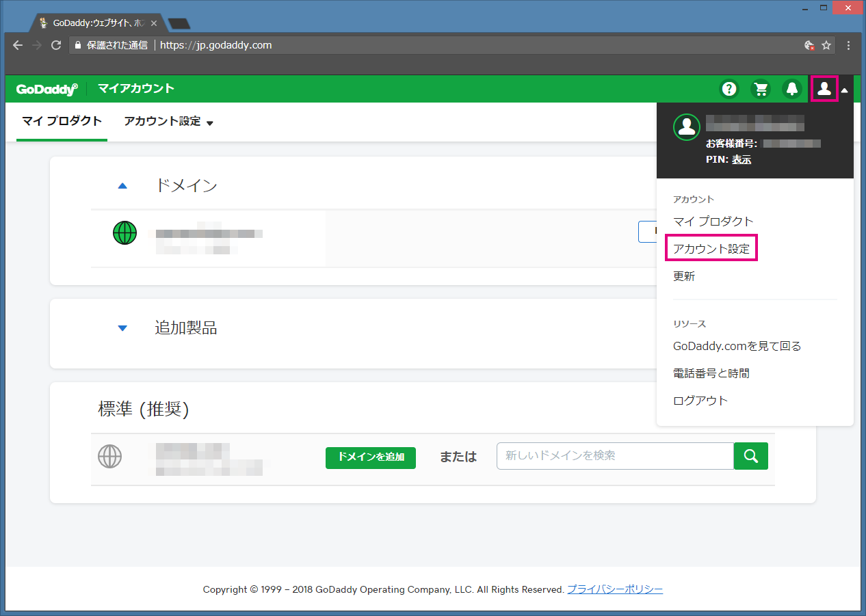This screenshot has width=866, height=616.
Task: Select アカウント設定 in account menu
Action: click(711, 249)
